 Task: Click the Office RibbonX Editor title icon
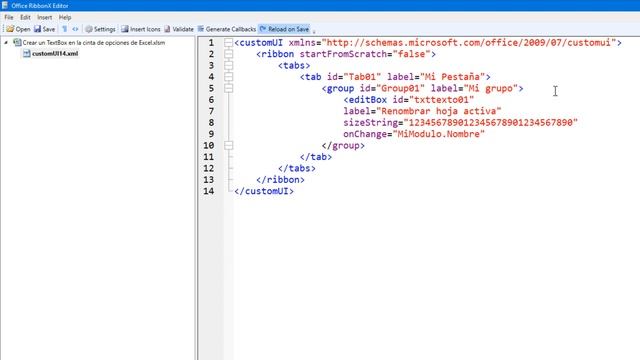pyautogui.click(x=5, y=5)
